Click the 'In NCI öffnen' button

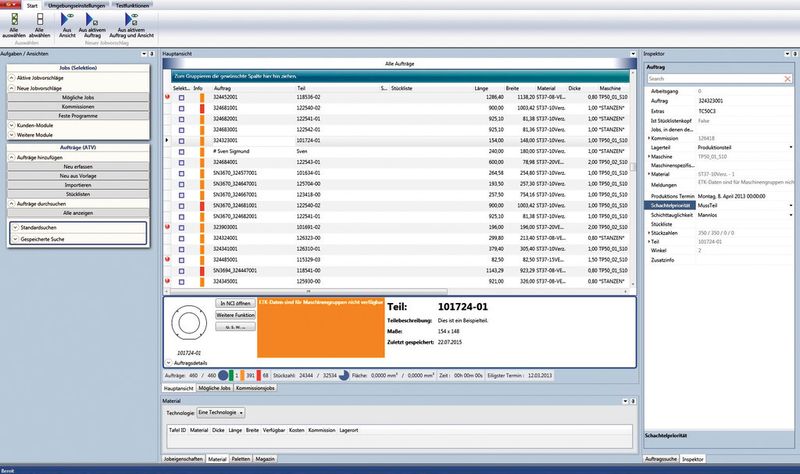click(236, 302)
